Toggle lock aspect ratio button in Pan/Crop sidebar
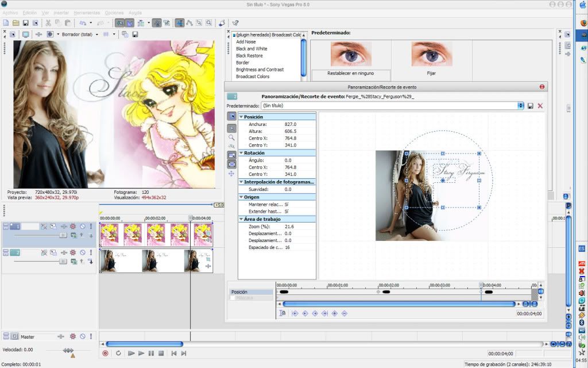Viewport: 588px width, 368px height. pyautogui.click(x=232, y=155)
